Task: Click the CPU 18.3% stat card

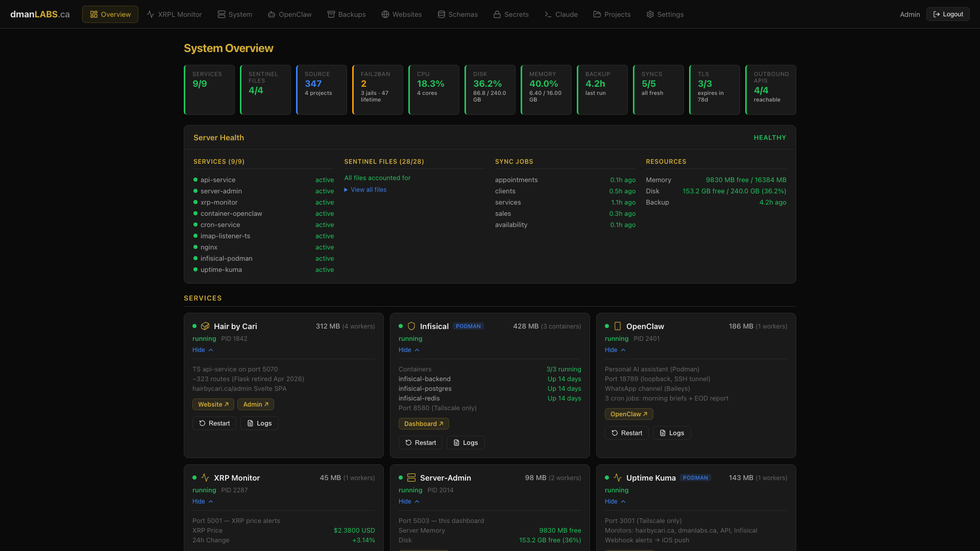Action: [x=434, y=90]
